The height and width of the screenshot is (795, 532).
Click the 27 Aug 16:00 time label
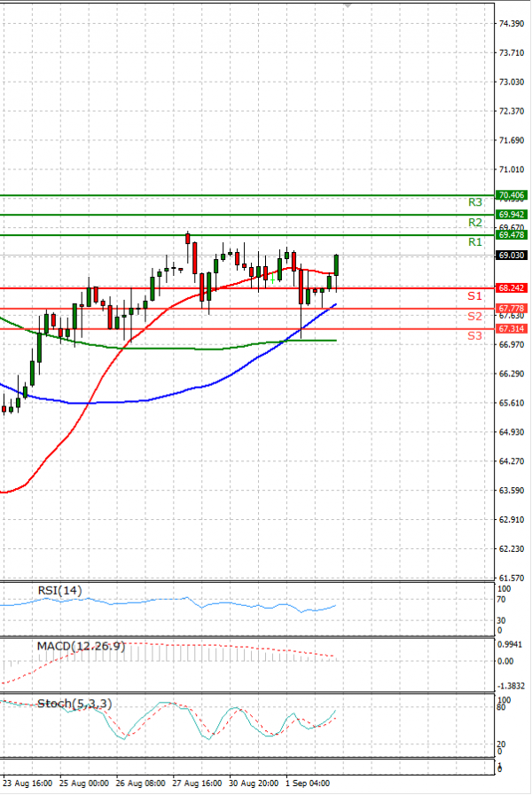click(x=197, y=783)
